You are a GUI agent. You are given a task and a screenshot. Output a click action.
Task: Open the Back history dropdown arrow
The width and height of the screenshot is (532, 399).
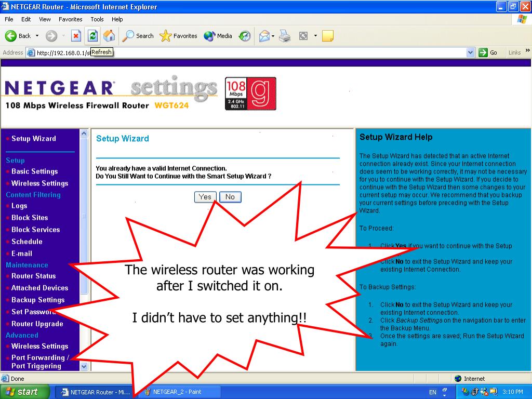[x=37, y=36]
